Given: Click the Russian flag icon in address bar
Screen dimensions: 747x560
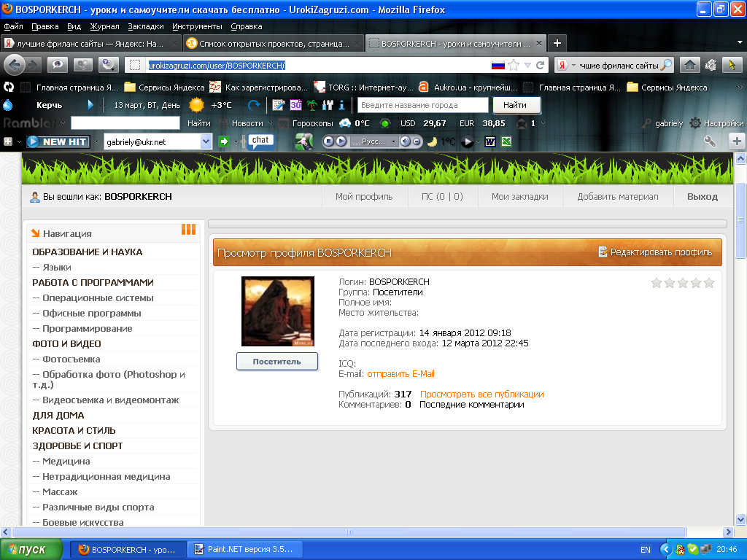Looking at the screenshot, I should pos(498,65).
